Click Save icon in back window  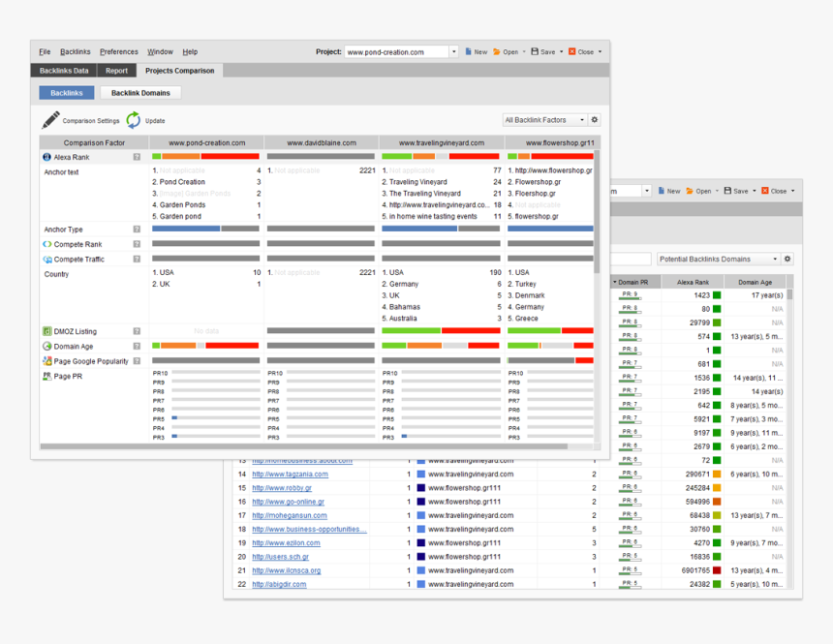coord(727,191)
